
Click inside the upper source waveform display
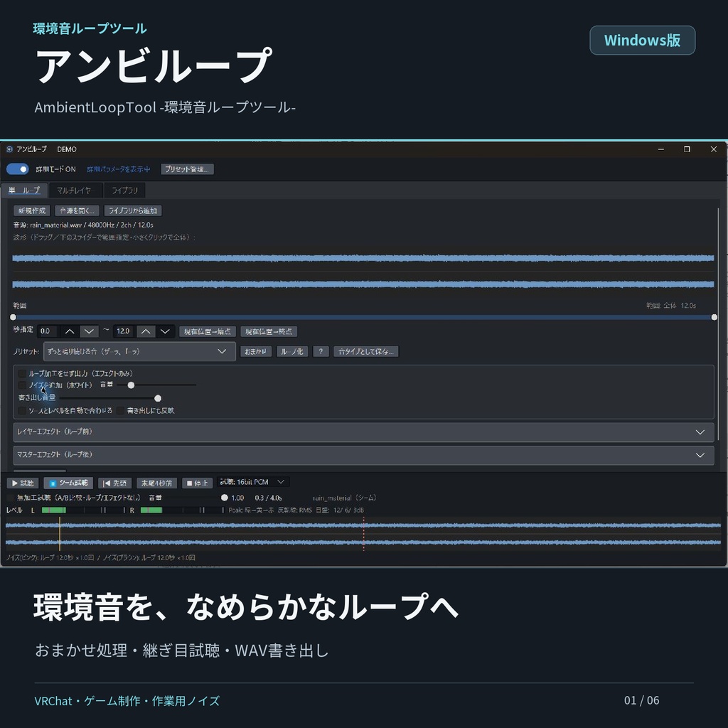pyautogui.click(x=363, y=257)
